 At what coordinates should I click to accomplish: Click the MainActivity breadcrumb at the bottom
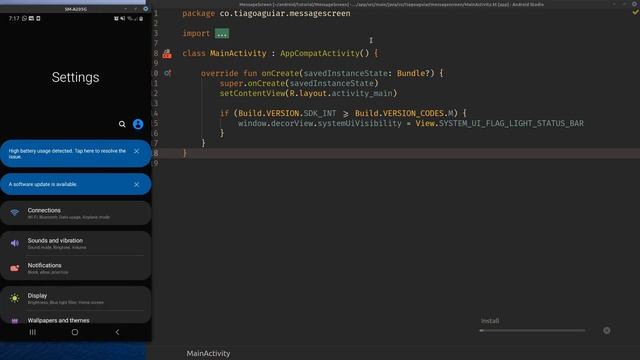208,353
